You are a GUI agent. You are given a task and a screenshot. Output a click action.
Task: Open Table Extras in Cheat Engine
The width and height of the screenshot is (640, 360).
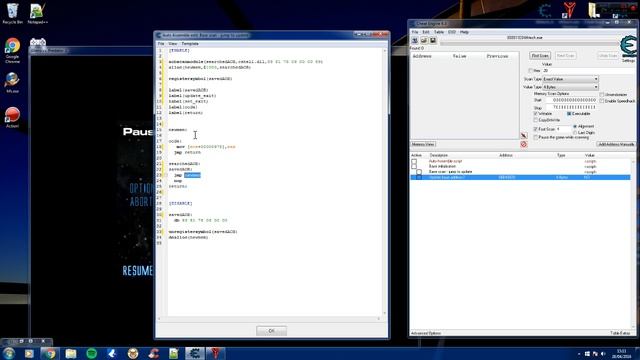pyautogui.click(x=620, y=333)
